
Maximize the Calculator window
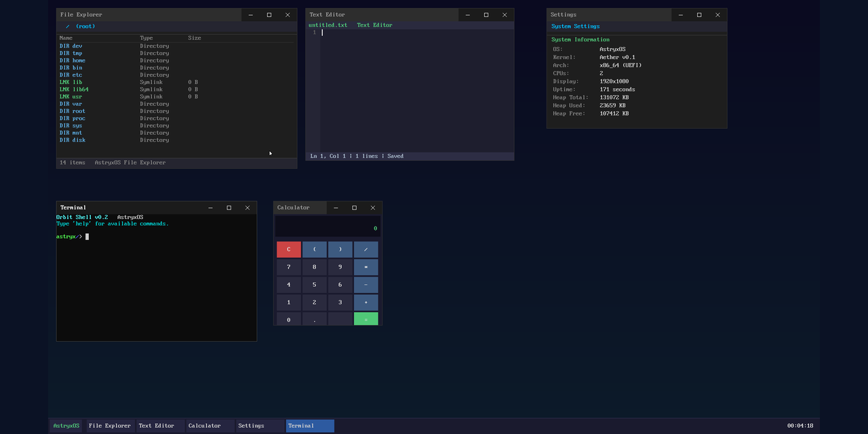(x=354, y=208)
